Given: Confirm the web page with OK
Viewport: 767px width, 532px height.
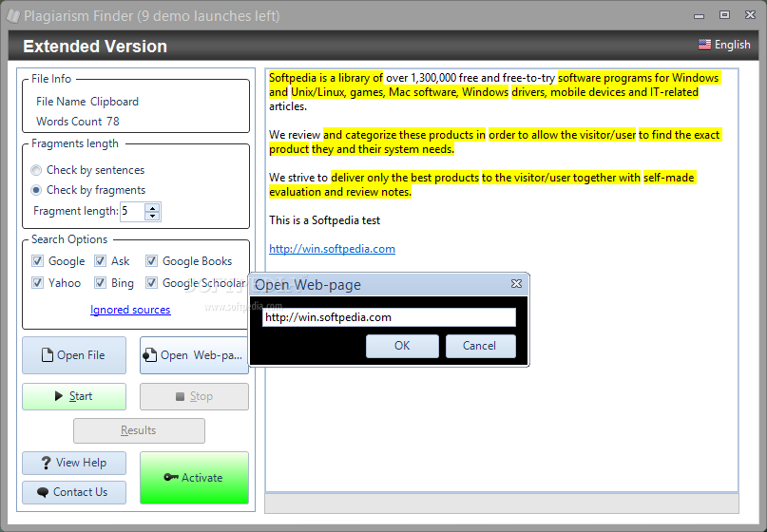Looking at the screenshot, I should point(402,346).
